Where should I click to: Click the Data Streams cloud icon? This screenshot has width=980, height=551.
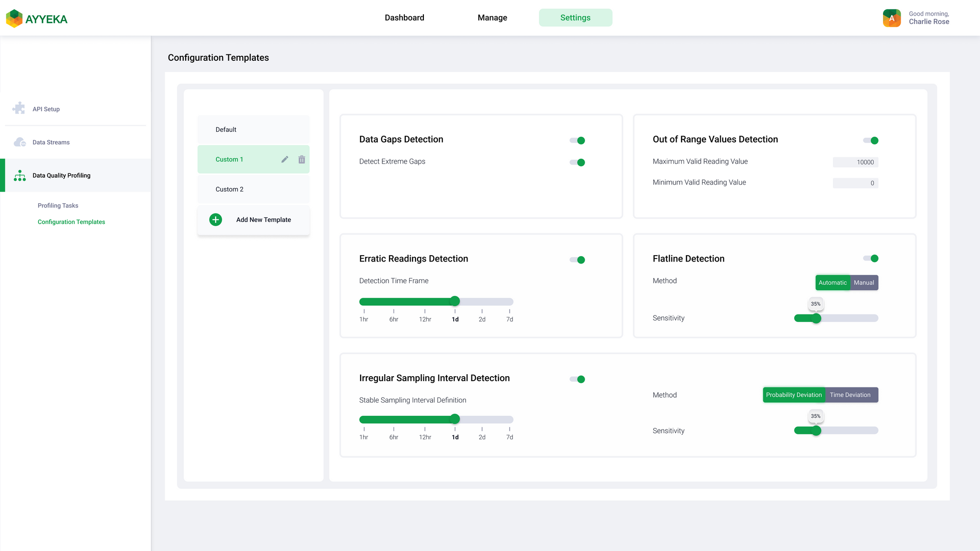pyautogui.click(x=20, y=142)
